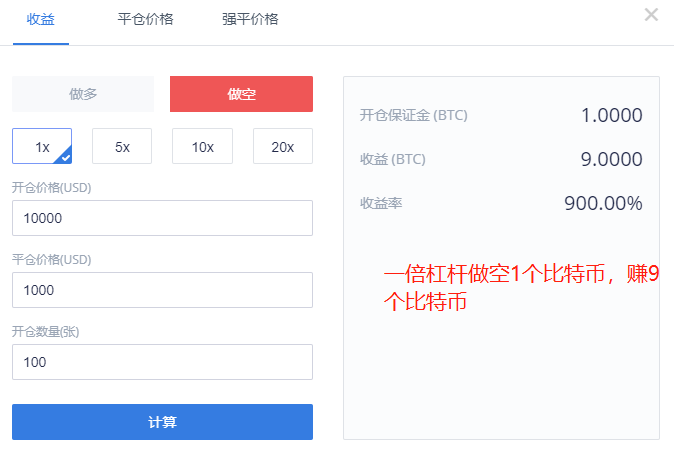
Task: Open the 强平价格 tab
Action: coord(250,19)
